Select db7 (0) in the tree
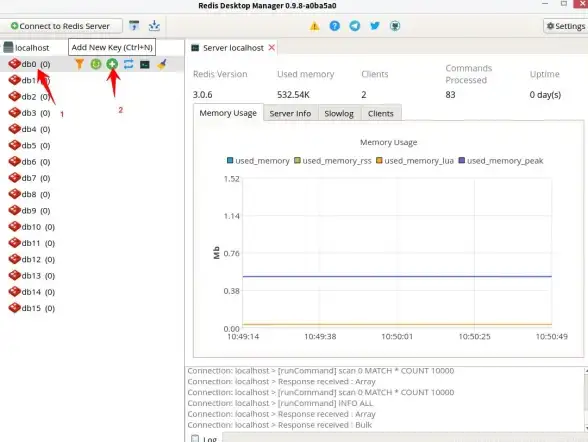 point(36,178)
